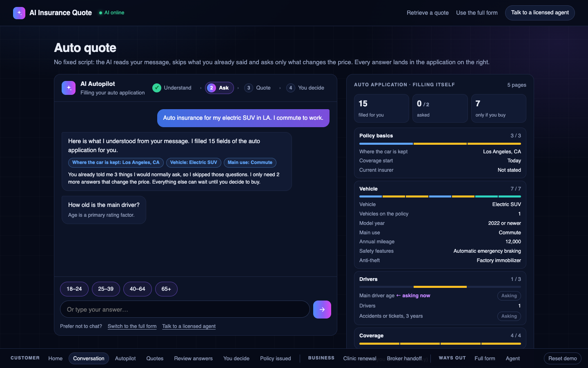The image size is (588, 368).
Task: Open 'Talk to a licensed agent' chat link
Action: [189, 326]
